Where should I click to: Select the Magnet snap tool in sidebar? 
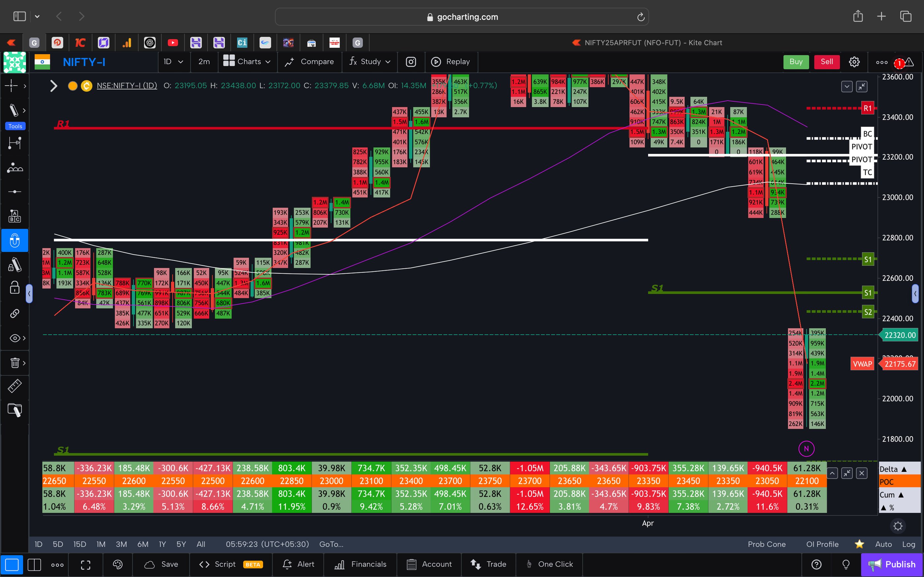(x=15, y=240)
